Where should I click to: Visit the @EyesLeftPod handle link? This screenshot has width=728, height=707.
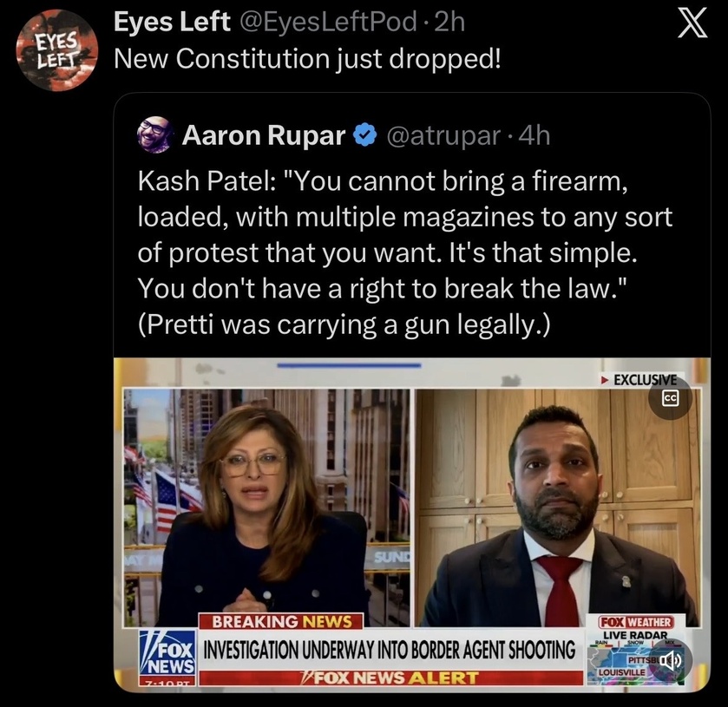(x=326, y=23)
